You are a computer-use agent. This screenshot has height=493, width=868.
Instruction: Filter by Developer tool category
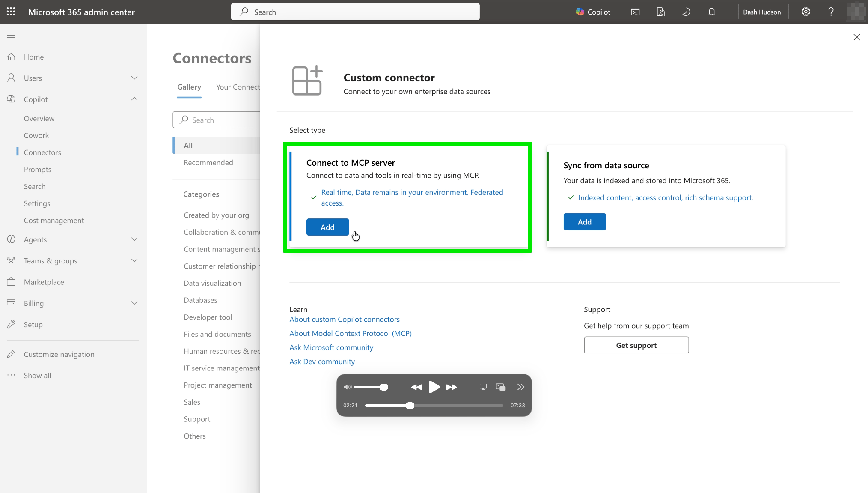coord(208,317)
